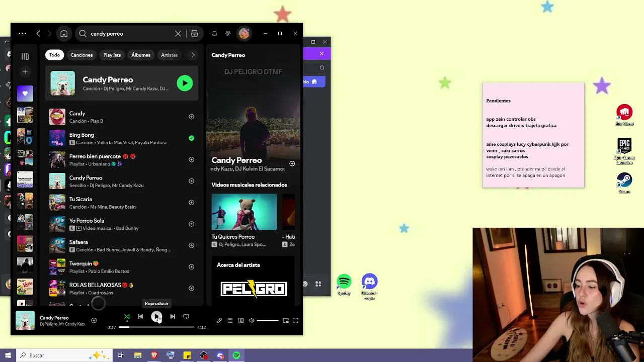Go to Spotify Home
This screenshot has height=362, width=644.
(x=64, y=34)
